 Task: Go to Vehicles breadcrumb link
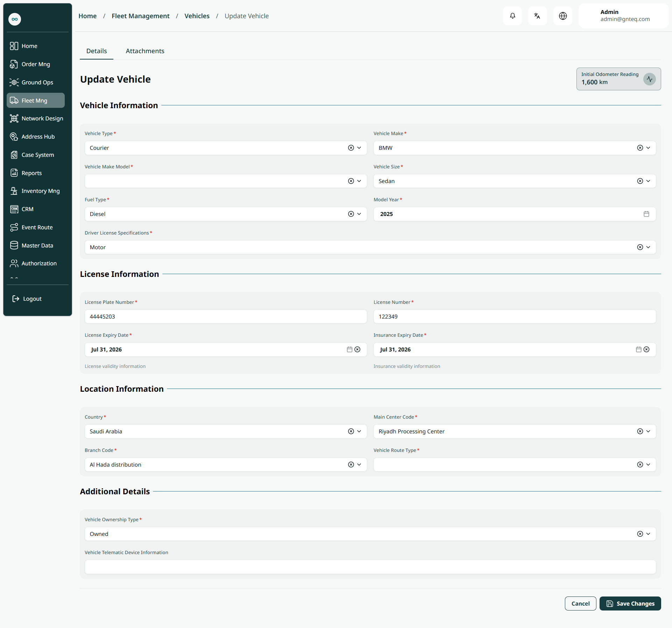197,16
